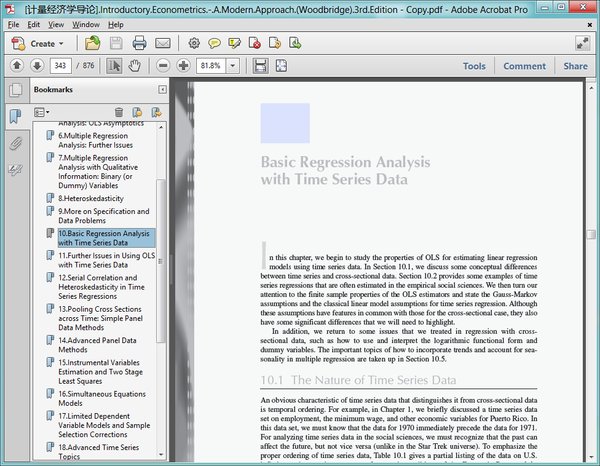600x466 pixels.
Task: Toggle the Select text cursor tool
Action: 114,66
